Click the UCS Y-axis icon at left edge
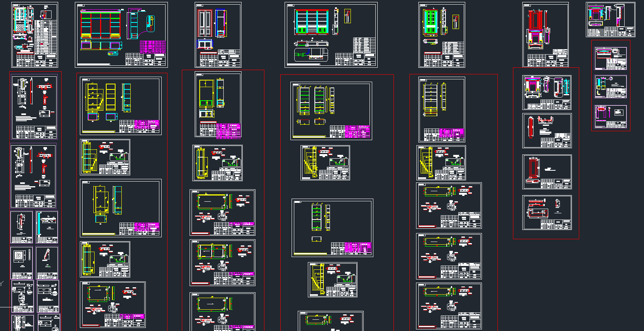Image resolution: width=644 pixels, height=331 pixels. [x=2, y=284]
